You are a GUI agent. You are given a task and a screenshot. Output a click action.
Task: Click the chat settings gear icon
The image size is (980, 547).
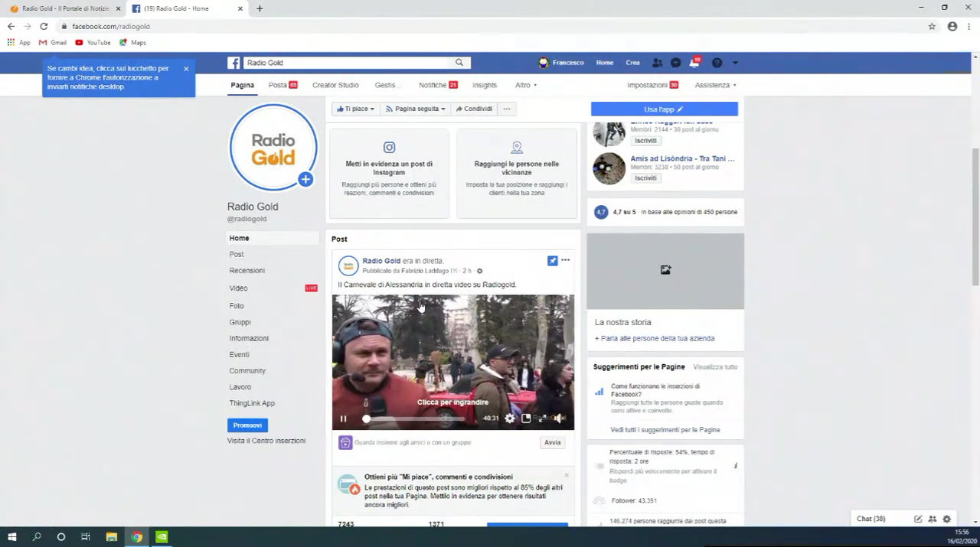947,519
